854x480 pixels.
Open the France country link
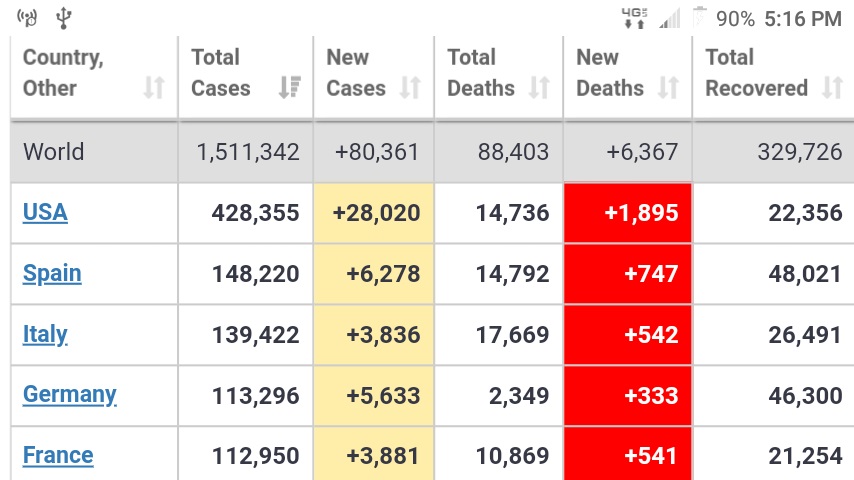click(x=58, y=455)
